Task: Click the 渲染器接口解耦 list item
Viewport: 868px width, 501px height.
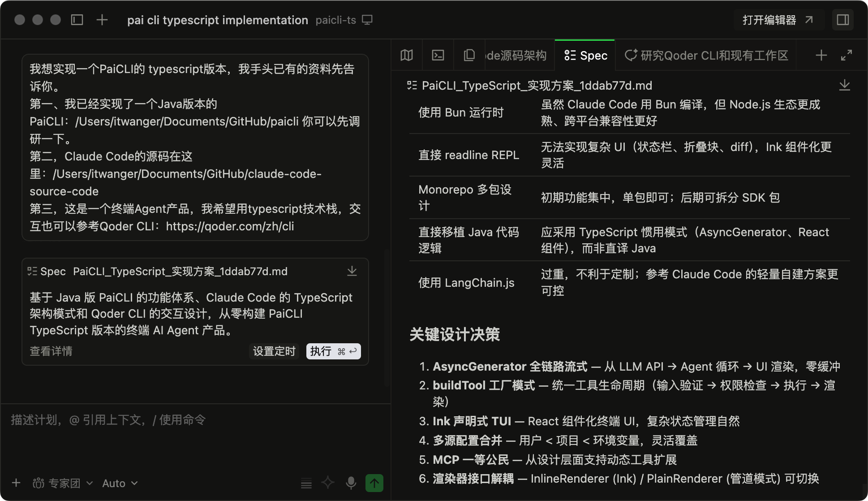Action: 626,479
